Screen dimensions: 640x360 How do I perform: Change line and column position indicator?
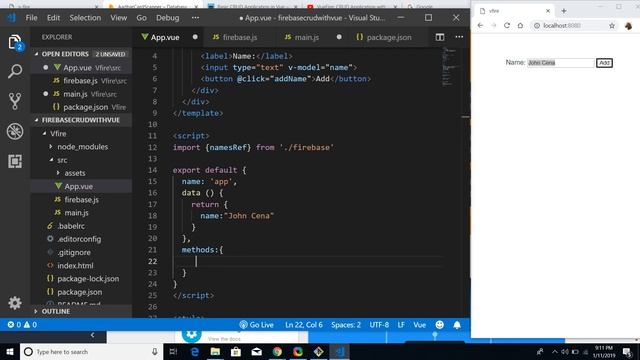[304, 325]
